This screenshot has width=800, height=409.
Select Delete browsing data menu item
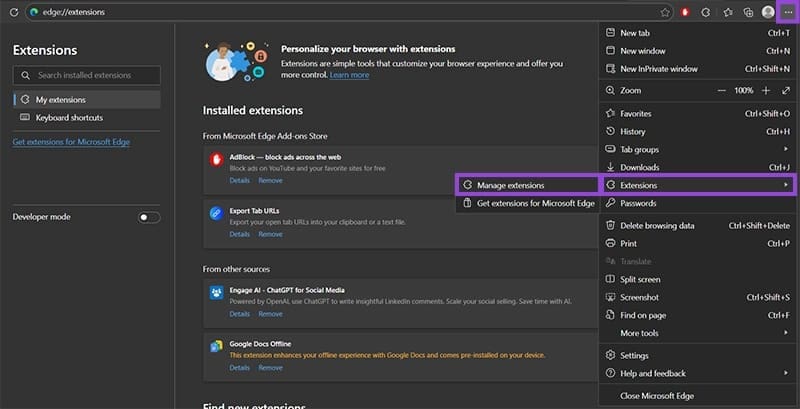(697, 225)
